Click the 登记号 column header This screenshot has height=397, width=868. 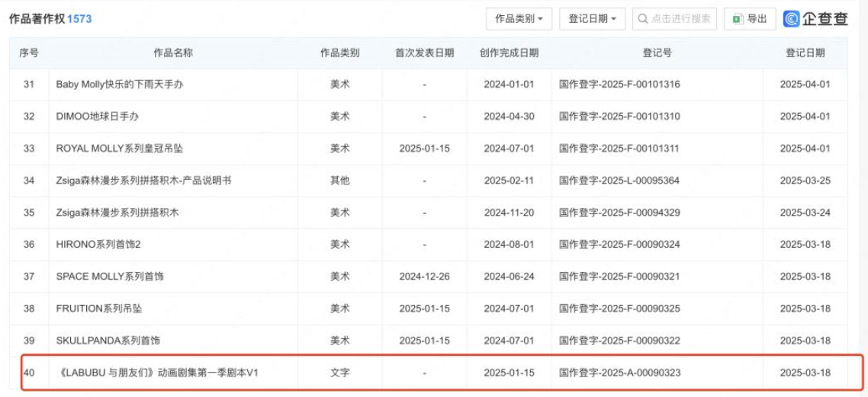(657, 53)
